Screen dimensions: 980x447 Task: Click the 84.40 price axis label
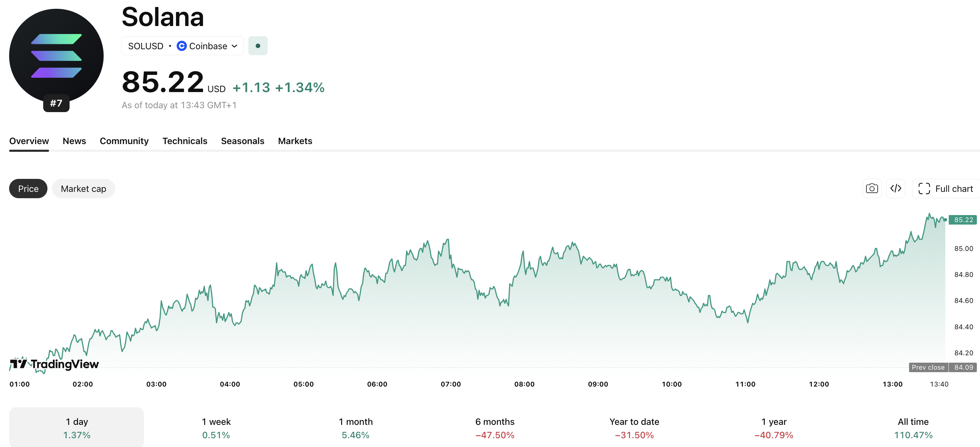pyautogui.click(x=963, y=327)
